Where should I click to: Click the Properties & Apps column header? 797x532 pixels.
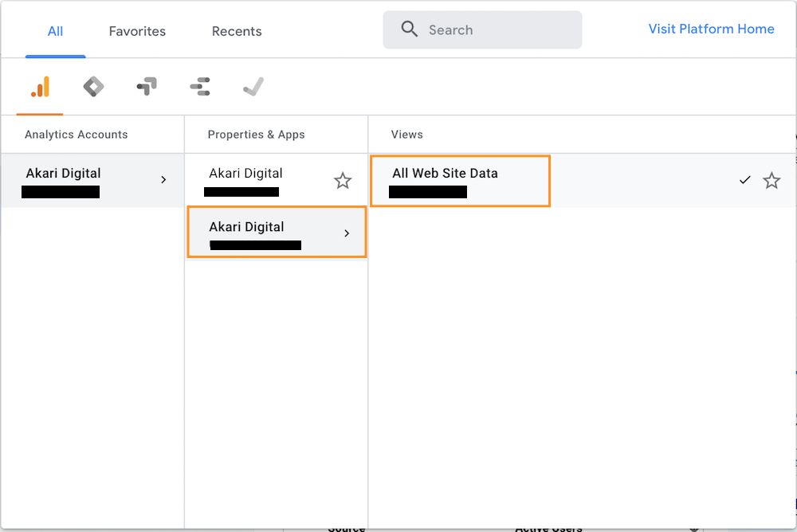[256, 135]
